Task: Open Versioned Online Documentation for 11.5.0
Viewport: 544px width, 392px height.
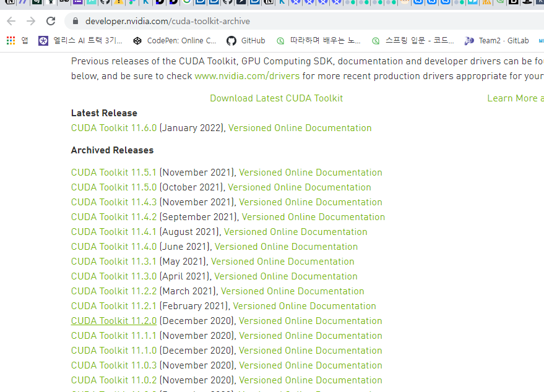Action: click(300, 187)
